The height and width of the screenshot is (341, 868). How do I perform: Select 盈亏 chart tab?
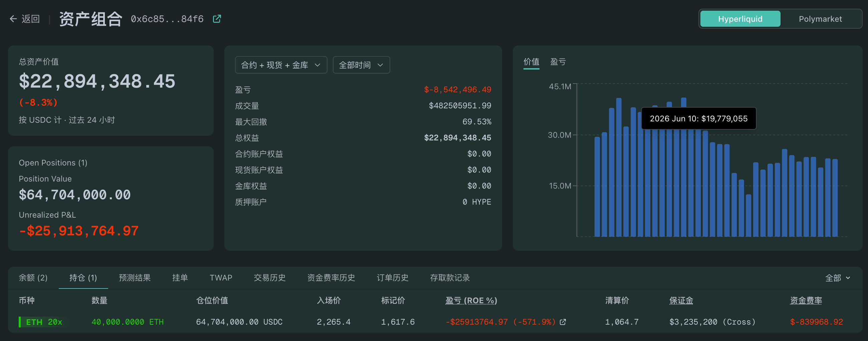(558, 62)
